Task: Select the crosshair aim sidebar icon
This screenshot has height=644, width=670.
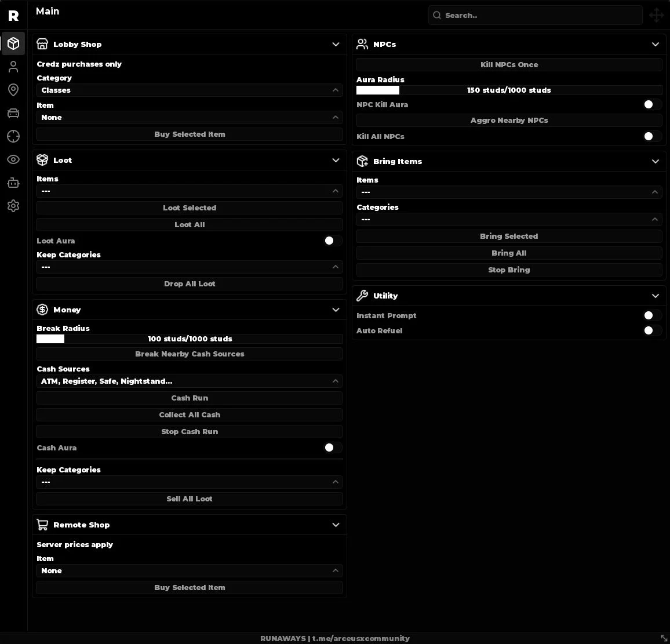Action: 13,136
